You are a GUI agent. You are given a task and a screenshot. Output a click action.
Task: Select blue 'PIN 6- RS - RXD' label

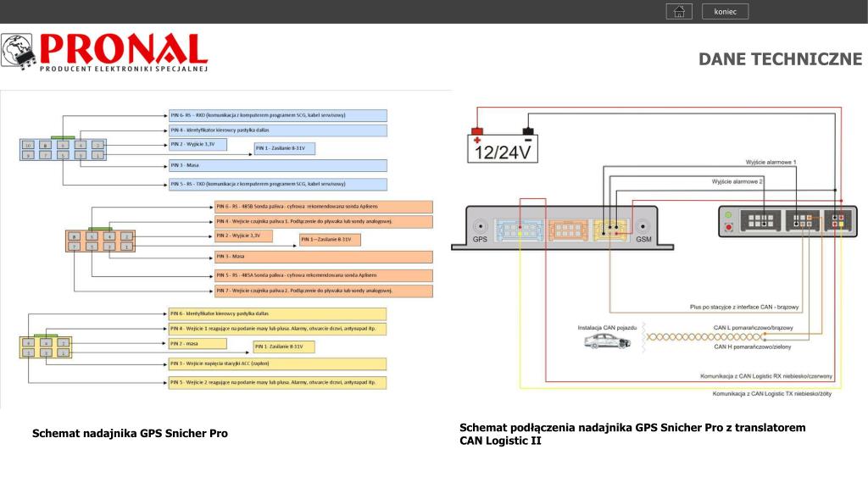point(278,115)
